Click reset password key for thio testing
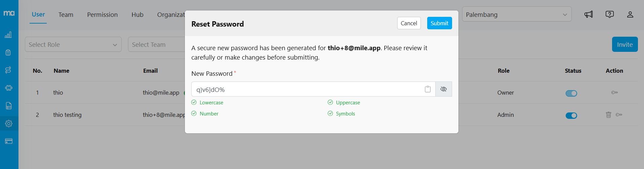This screenshot has height=169, width=644. 619,115
